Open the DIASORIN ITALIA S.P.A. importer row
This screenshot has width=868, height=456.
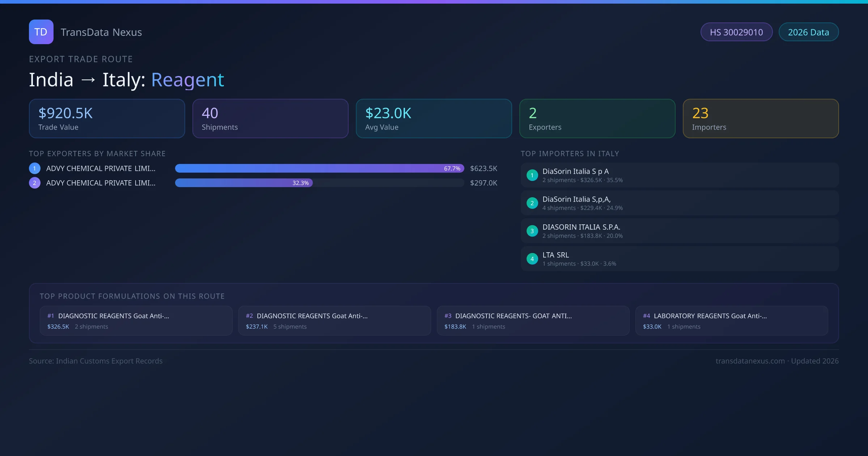point(679,231)
